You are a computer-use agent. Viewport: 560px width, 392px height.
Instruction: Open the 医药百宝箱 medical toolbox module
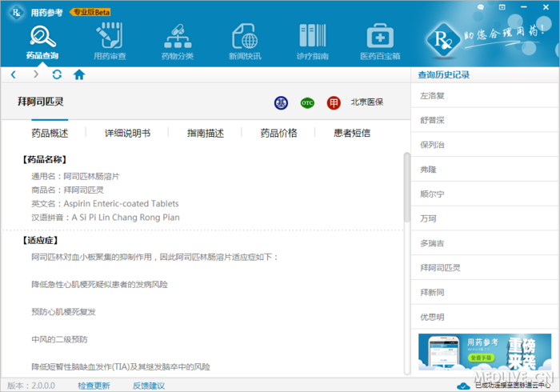(x=380, y=42)
